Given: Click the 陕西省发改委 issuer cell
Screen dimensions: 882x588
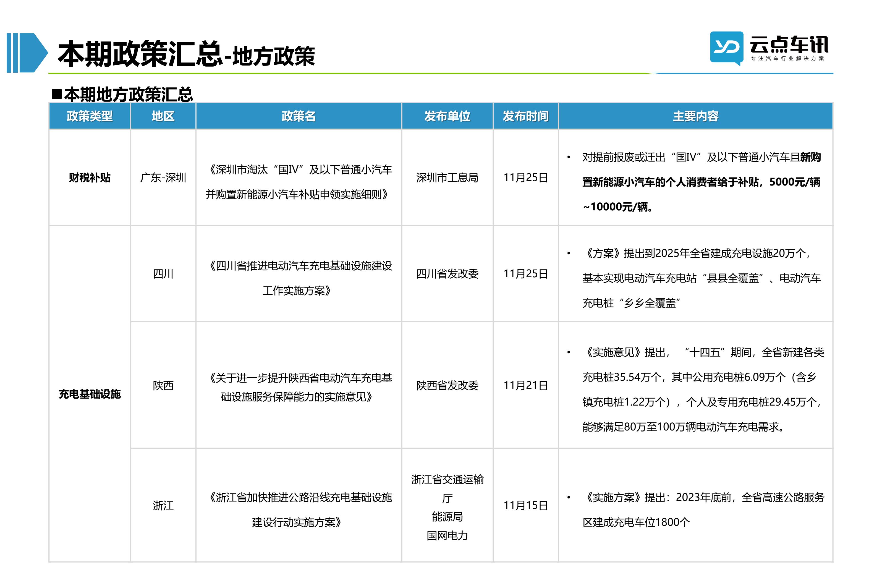Looking at the screenshot, I should tap(447, 385).
